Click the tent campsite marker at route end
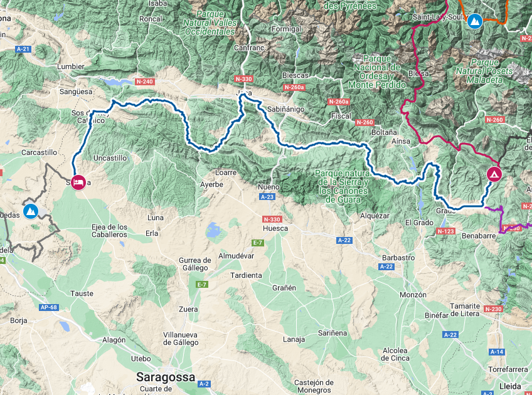The width and height of the screenshot is (532, 395). pyautogui.click(x=494, y=174)
